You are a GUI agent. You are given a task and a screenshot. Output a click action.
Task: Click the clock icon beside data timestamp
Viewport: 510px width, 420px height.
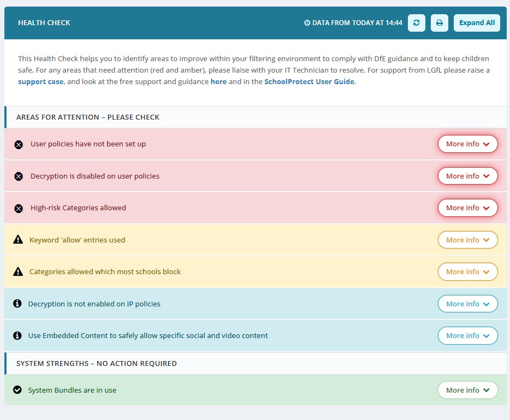[307, 23]
